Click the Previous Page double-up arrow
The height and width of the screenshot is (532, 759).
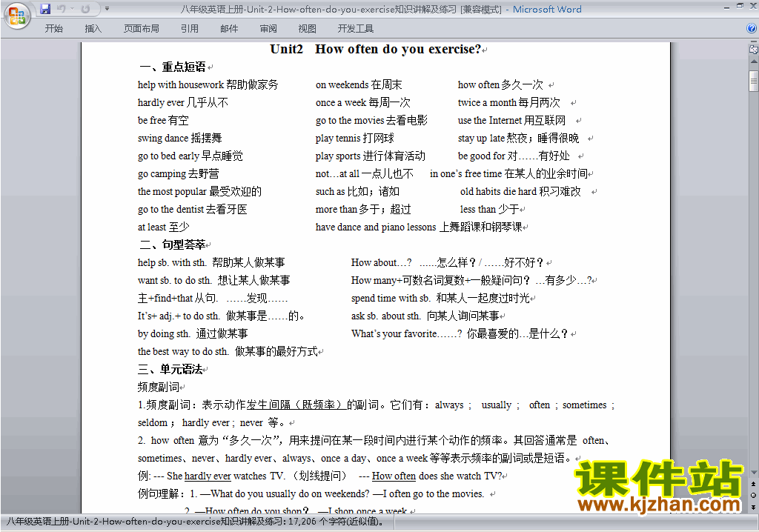coord(753,484)
